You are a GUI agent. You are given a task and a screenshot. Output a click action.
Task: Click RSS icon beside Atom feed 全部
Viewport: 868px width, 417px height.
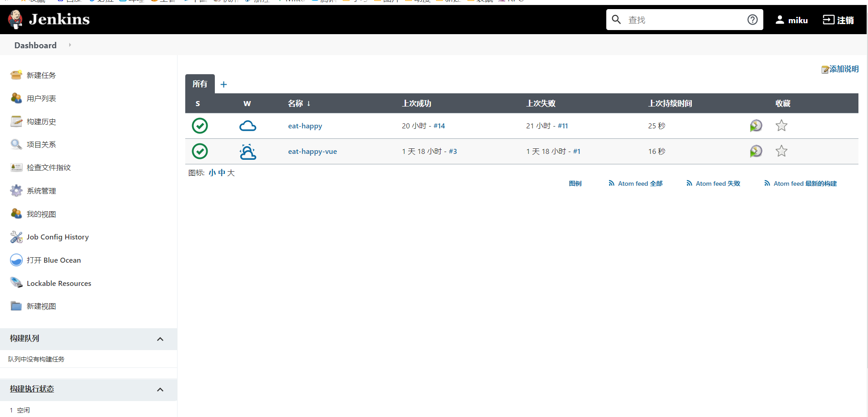pos(611,183)
